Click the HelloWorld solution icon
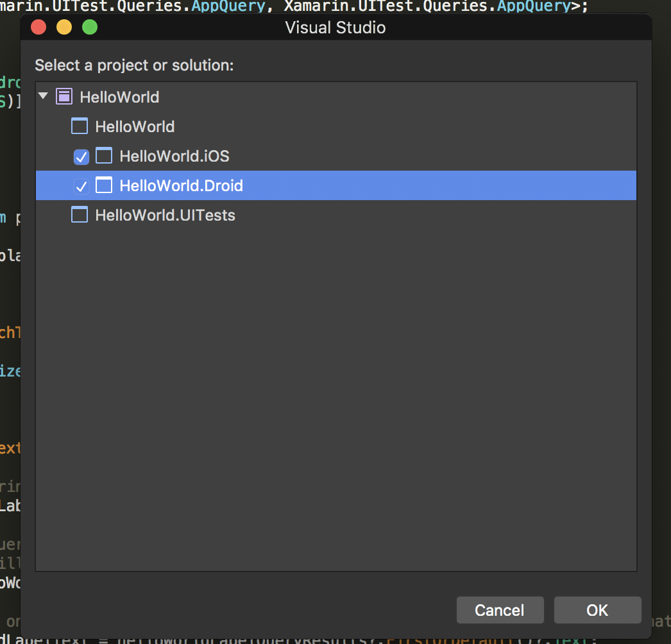Viewport: 671px width, 644px height. 64,96
